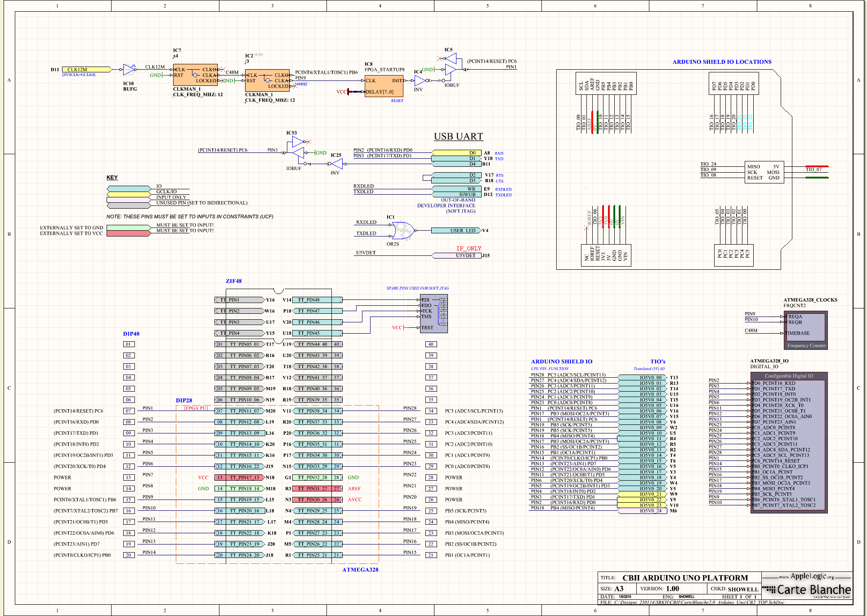Click the C48M net label near IC7
The image size is (867, 616).
point(232,72)
